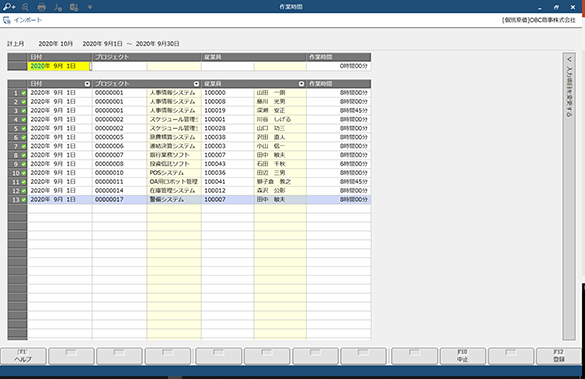Select project code 00000002 in row 4
This screenshot has height=379, width=585.
(x=119, y=119)
